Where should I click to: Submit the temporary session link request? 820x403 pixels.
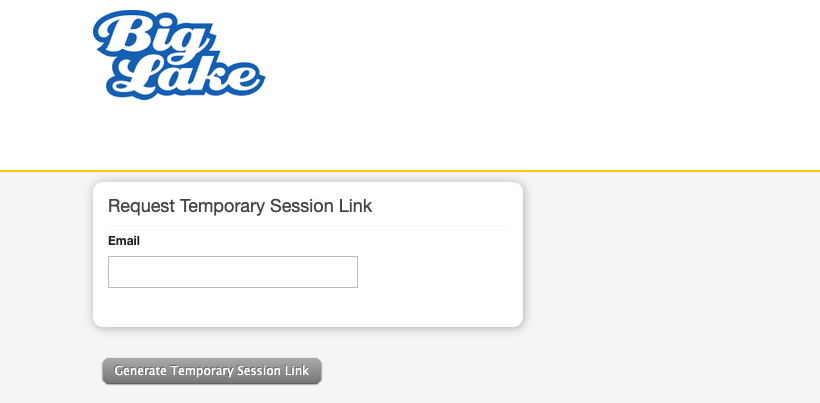[x=212, y=371]
